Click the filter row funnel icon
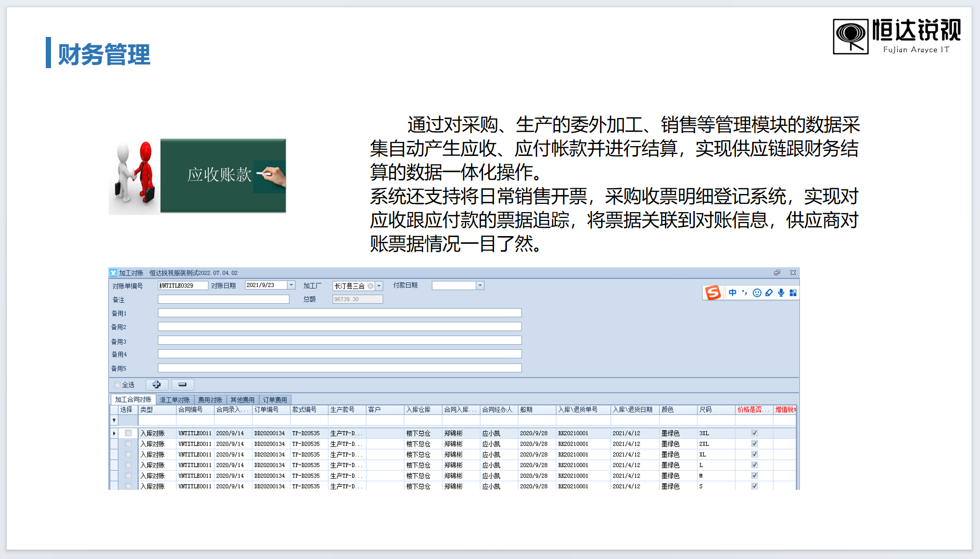 click(114, 420)
